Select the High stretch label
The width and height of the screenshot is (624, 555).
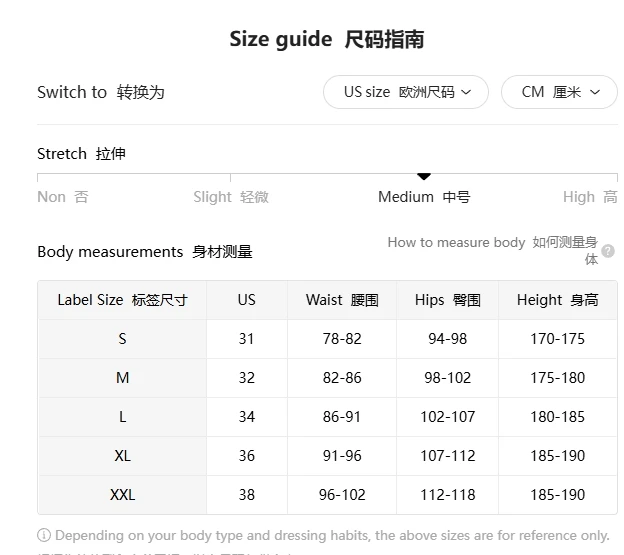click(x=590, y=197)
